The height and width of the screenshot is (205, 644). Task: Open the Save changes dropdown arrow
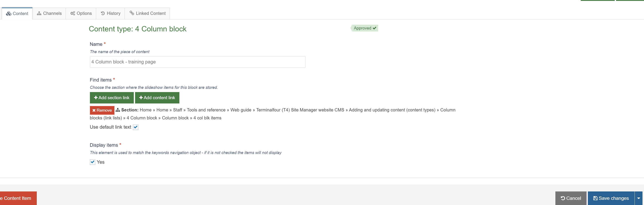tap(638, 198)
